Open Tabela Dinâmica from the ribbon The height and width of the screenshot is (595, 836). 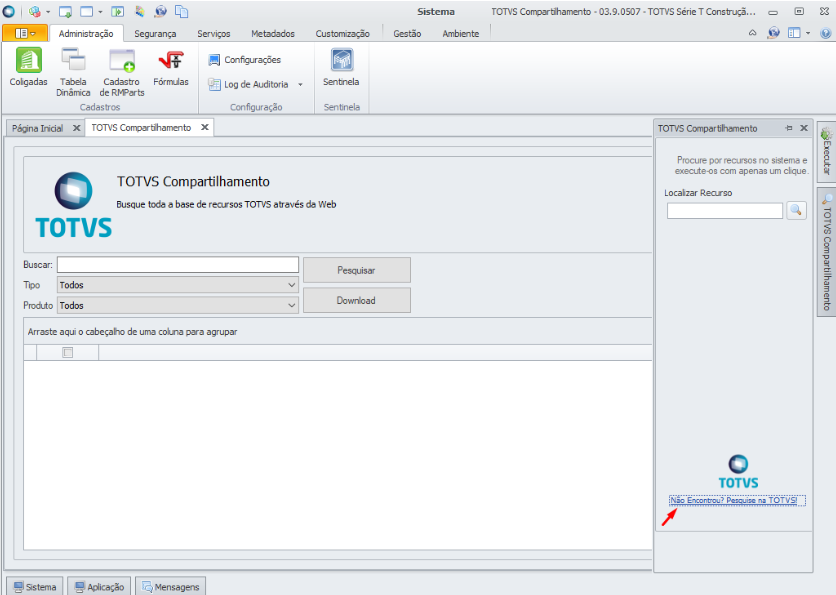click(73, 72)
